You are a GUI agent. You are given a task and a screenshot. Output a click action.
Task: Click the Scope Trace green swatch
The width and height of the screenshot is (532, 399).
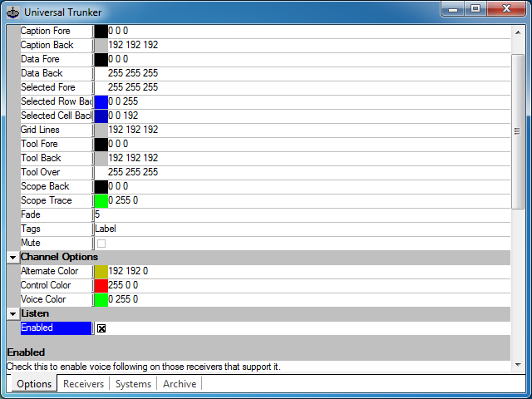pos(101,201)
